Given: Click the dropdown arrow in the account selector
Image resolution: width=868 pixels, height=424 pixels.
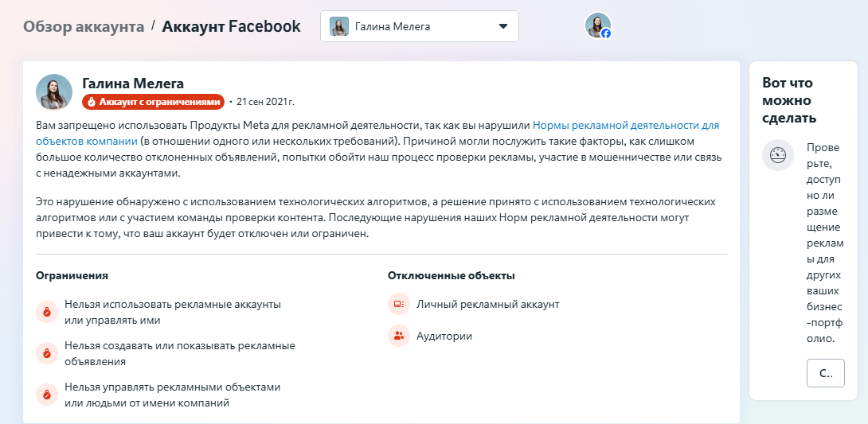Looking at the screenshot, I should [502, 26].
